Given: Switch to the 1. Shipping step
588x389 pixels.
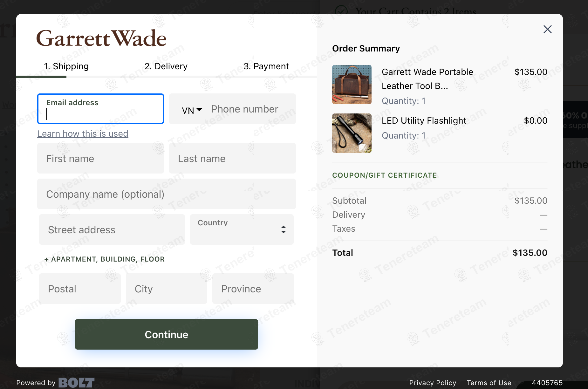Looking at the screenshot, I should (x=66, y=66).
